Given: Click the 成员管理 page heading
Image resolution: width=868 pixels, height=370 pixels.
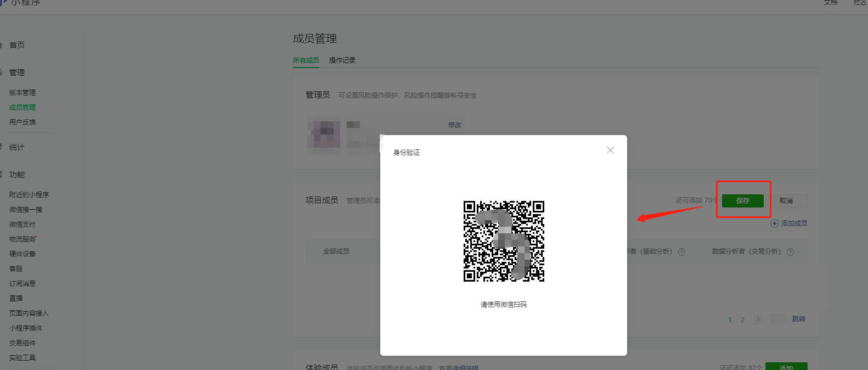Looking at the screenshot, I should (315, 38).
